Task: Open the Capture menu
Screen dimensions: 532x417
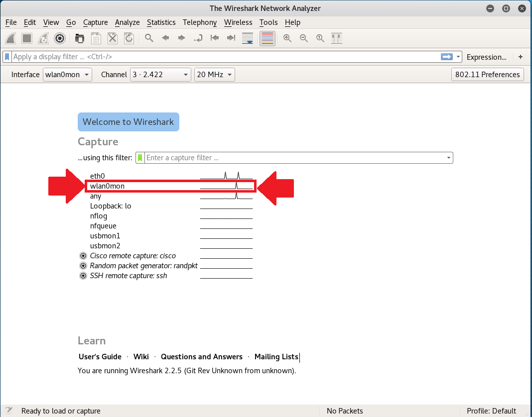Action: tap(95, 22)
